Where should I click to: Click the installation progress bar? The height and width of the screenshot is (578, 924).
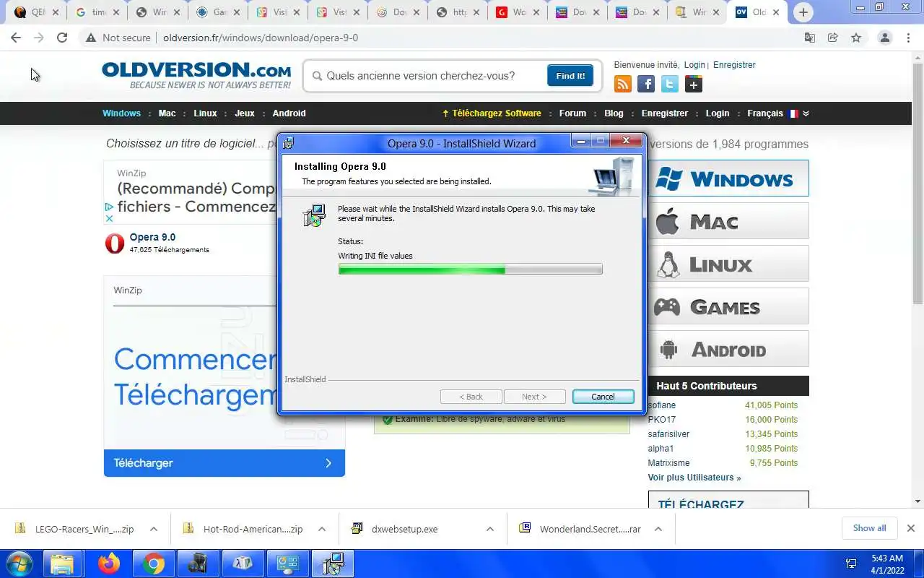[470, 269]
